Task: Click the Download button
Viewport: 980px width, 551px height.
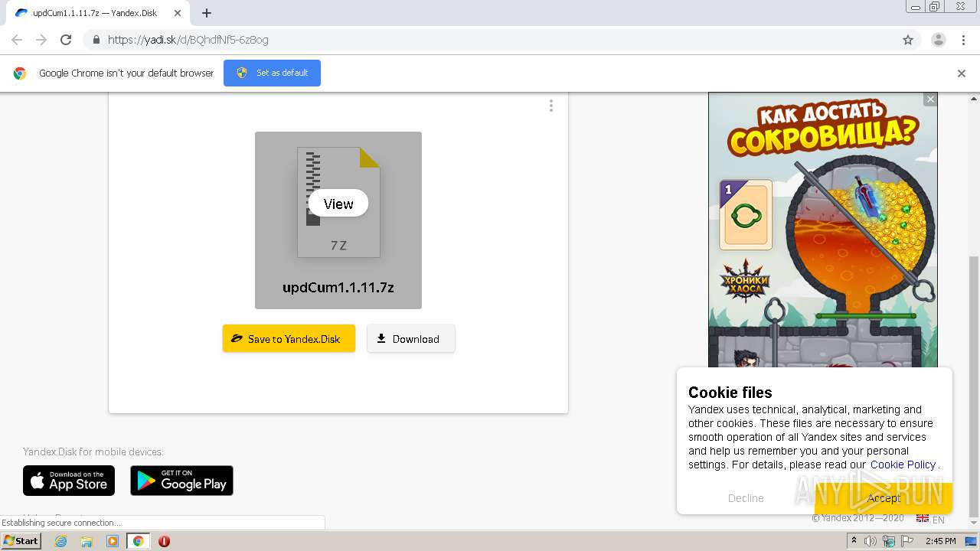Action: 411,338
